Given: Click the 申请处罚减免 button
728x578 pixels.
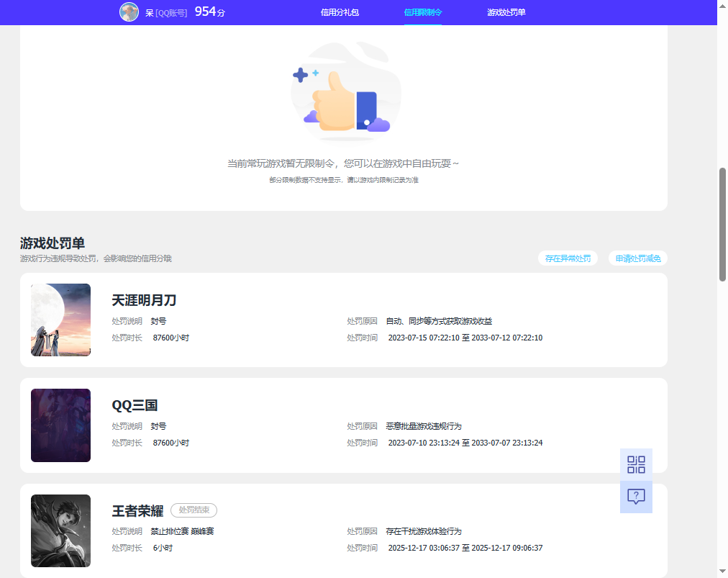Looking at the screenshot, I should 638,258.
